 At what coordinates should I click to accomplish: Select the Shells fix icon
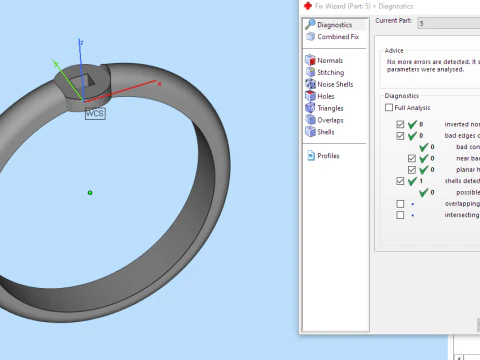click(310, 132)
